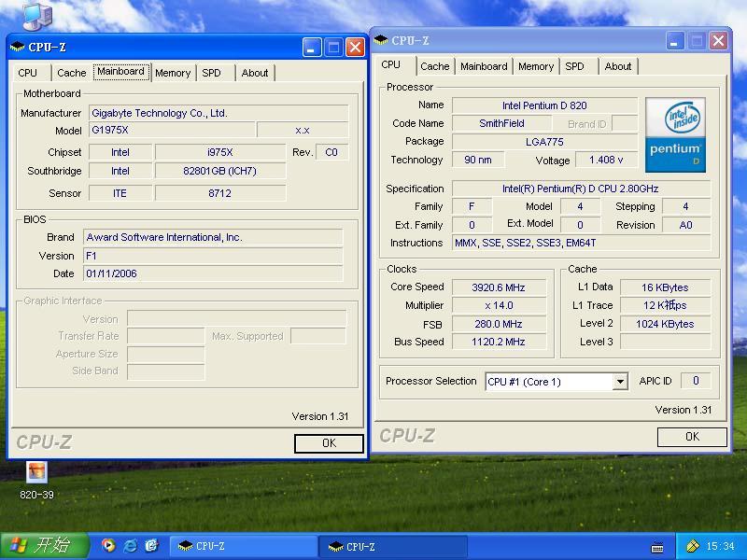Image resolution: width=747 pixels, height=560 pixels.
Task: Click the Model value G1975X
Action: 172,130
